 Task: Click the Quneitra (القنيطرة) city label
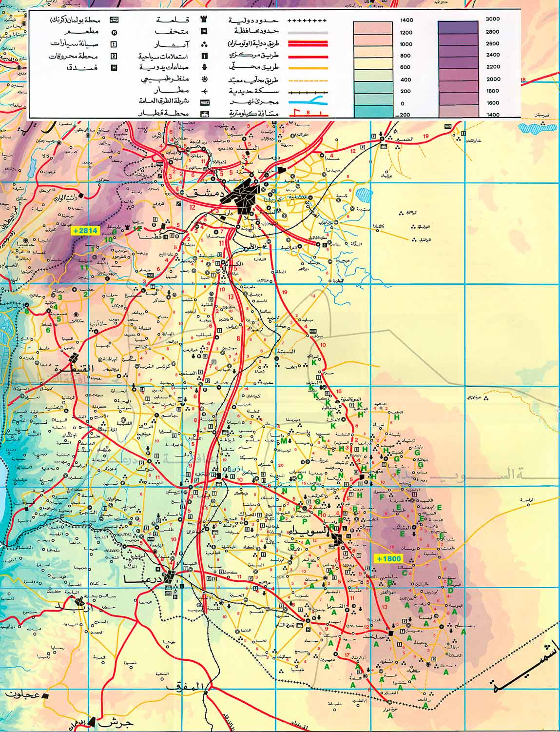pos(74,369)
